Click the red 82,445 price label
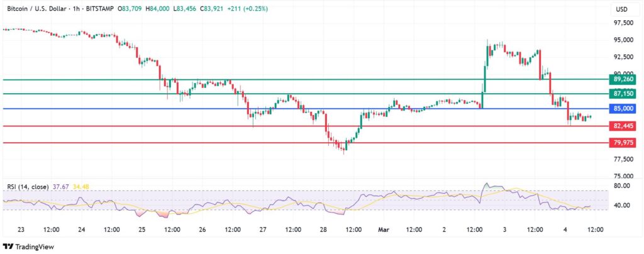The height and width of the screenshot is (254, 644). coord(623,126)
